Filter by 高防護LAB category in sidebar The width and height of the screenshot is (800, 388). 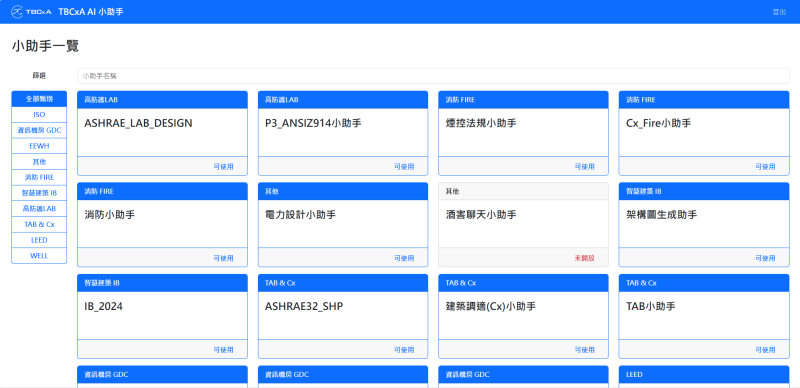(39, 208)
